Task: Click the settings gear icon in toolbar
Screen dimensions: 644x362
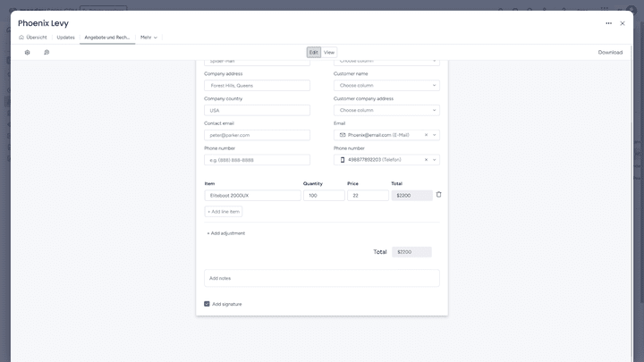Action: coord(27,53)
